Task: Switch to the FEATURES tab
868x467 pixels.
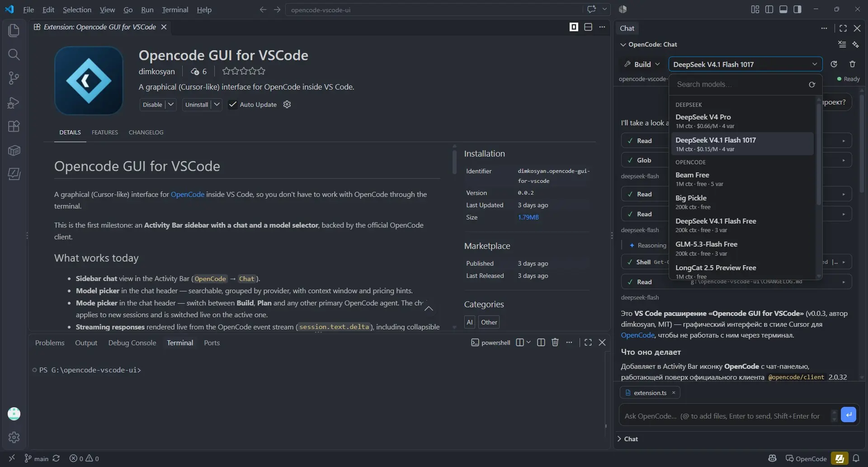Action: [x=105, y=133]
